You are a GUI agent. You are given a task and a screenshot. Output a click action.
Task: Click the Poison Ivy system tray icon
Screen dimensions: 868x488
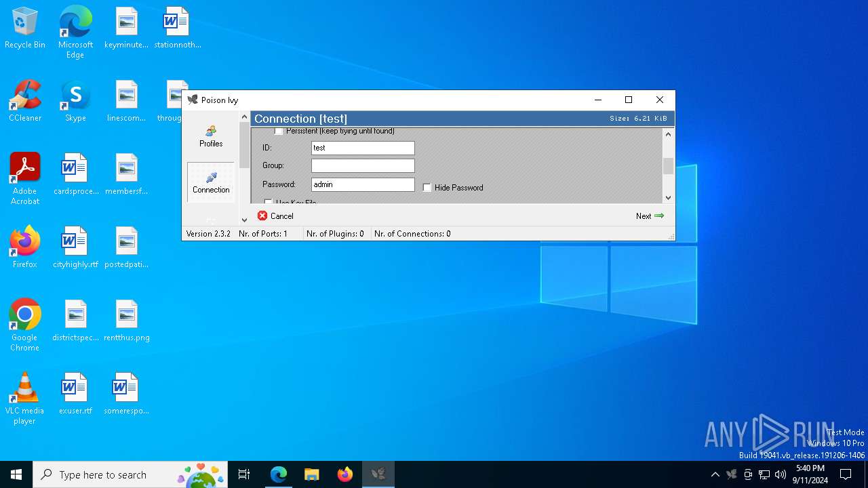click(x=732, y=474)
